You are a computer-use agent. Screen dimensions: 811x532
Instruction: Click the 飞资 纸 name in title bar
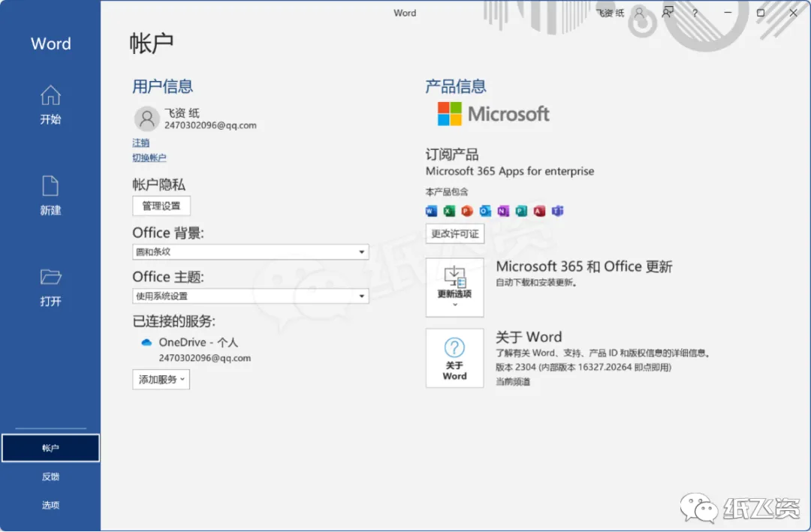tap(610, 13)
